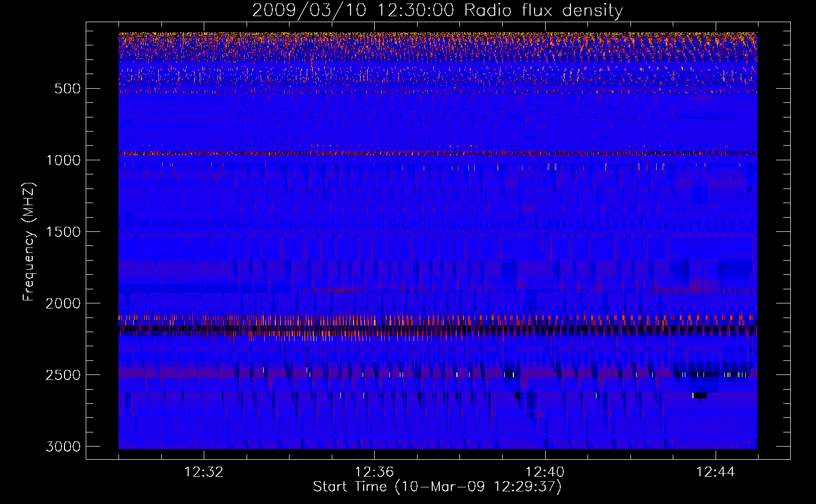Select the 12:44 time tick label
The width and height of the screenshot is (816, 504).
pyautogui.click(x=715, y=472)
